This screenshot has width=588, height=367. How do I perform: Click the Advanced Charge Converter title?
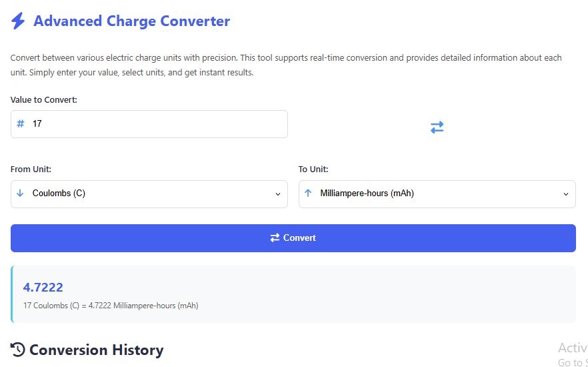[x=131, y=21]
